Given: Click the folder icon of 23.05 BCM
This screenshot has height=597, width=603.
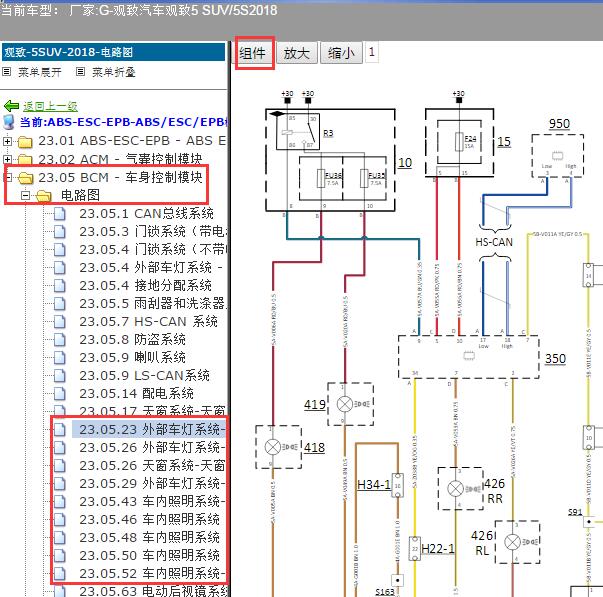Looking at the screenshot, I should (25, 178).
